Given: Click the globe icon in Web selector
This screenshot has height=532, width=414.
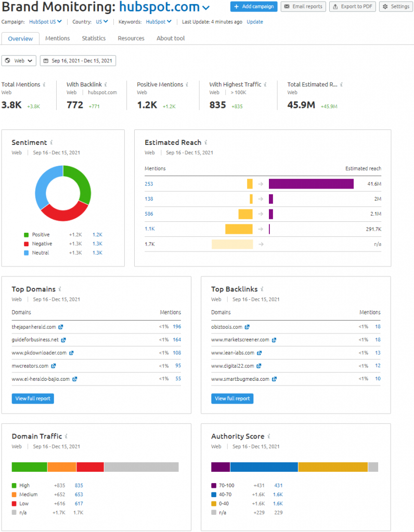Looking at the screenshot, I should click(7, 61).
